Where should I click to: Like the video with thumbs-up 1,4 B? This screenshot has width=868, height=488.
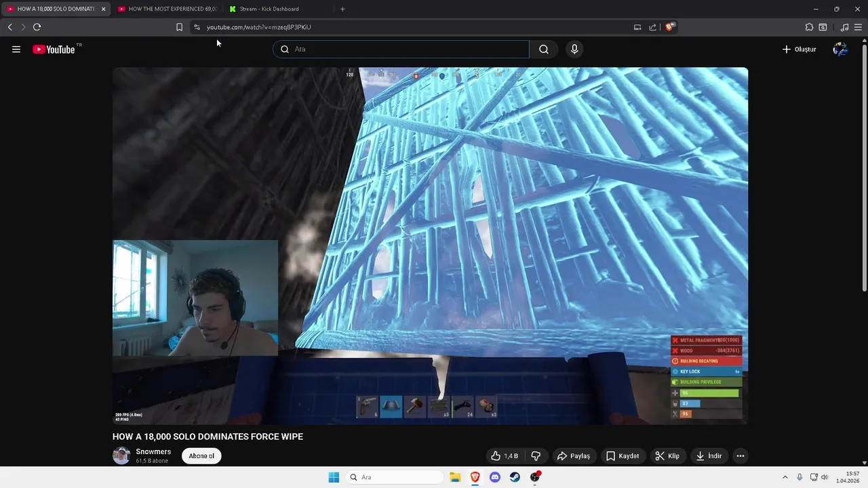(505, 456)
